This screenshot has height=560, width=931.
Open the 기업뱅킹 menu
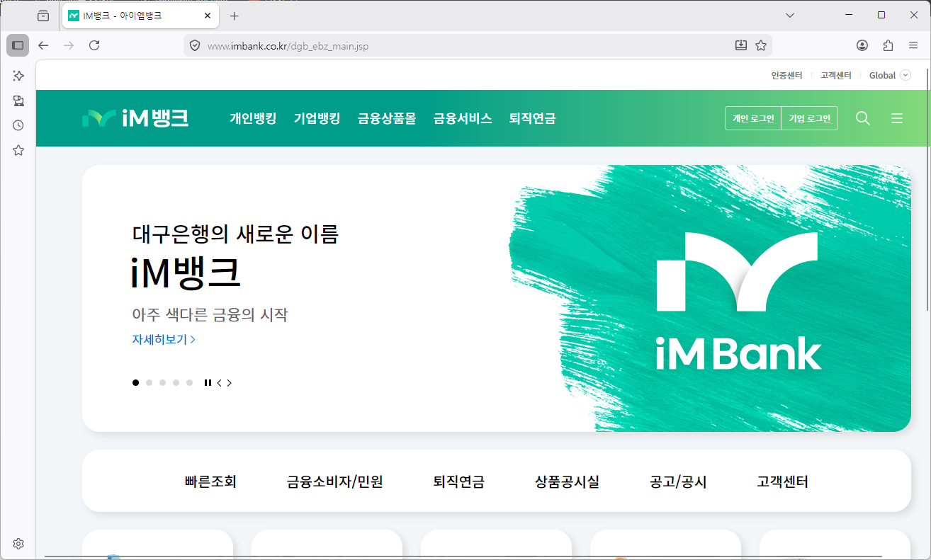click(x=317, y=118)
